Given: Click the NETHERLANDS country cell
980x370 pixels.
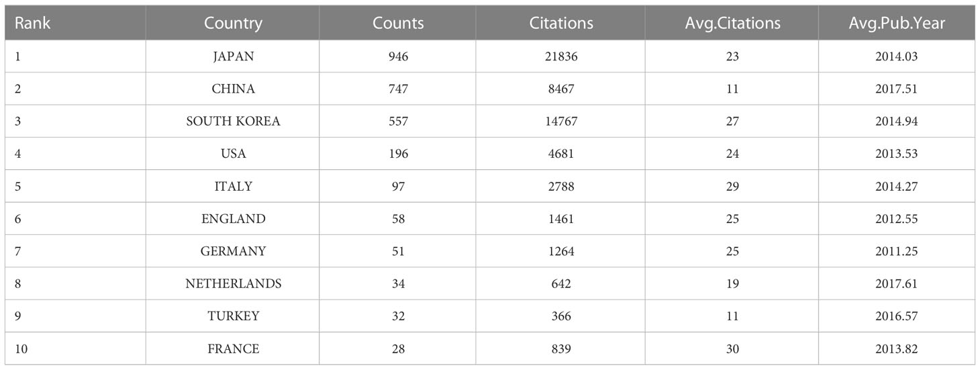Looking at the screenshot, I should point(233,283).
